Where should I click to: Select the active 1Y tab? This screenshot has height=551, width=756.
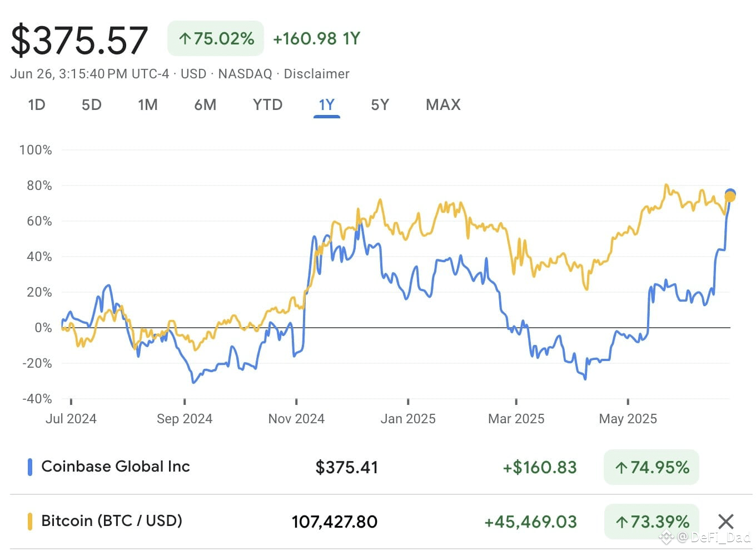(x=326, y=105)
